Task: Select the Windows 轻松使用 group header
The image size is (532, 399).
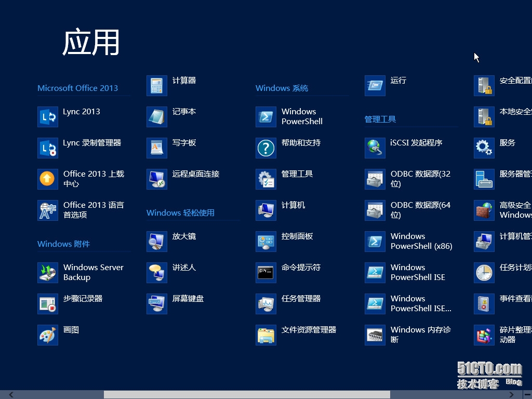Action: (180, 212)
